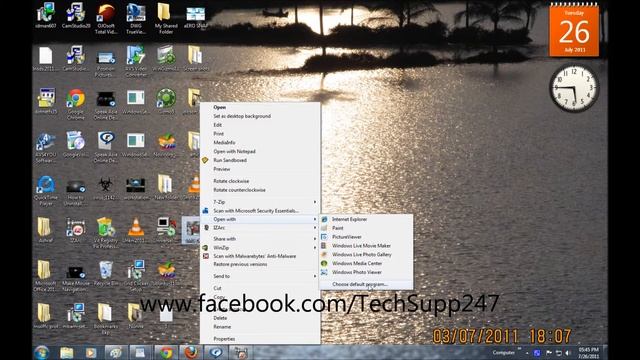Click the Action Center flag in tray
The width and height of the screenshot is (640, 360).
coord(549,353)
